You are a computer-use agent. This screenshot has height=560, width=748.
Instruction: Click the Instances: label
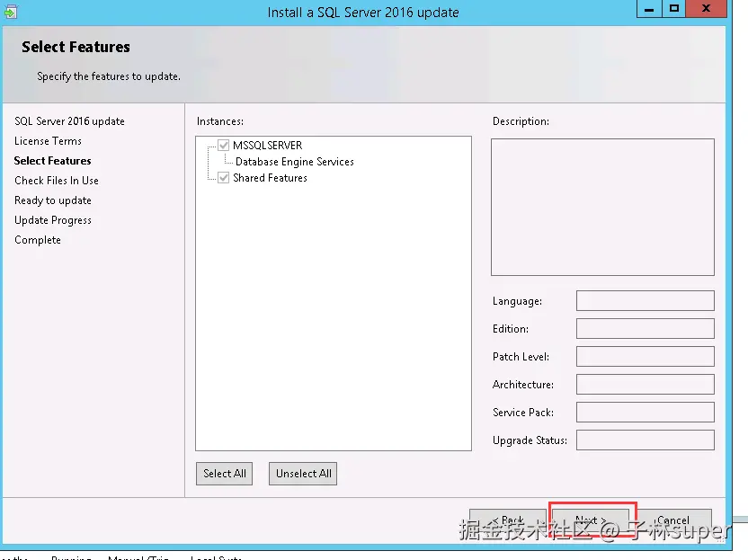(220, 121)
